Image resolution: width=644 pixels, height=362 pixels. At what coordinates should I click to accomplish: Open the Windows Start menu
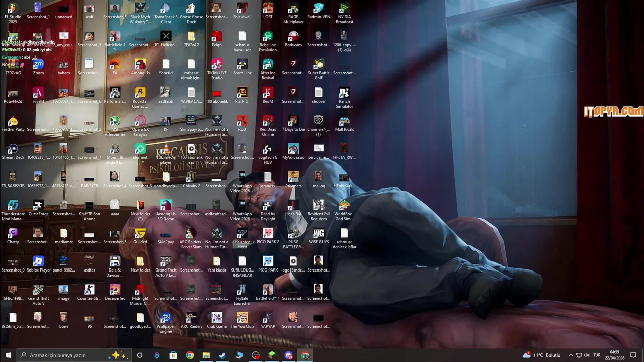pos(8,355)
